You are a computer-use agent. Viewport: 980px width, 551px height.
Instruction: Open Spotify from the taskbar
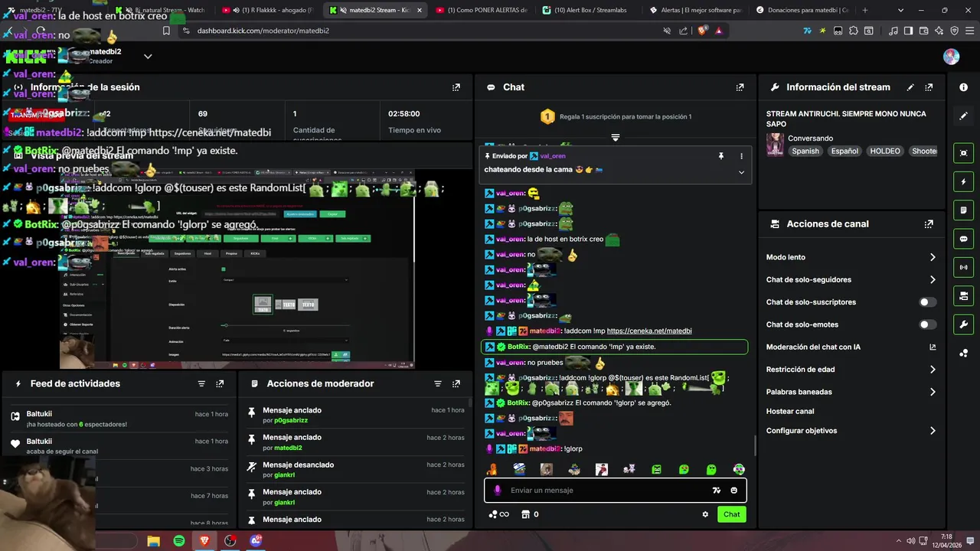178,541
